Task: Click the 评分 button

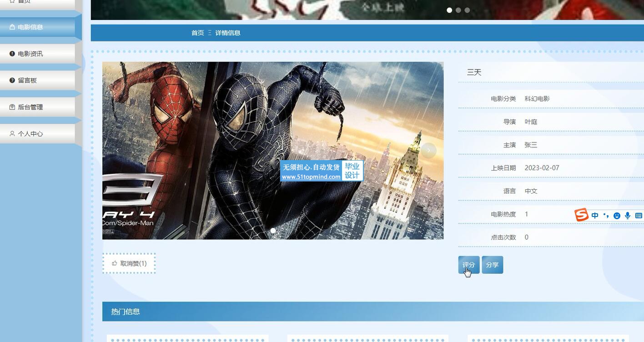Action: pos(469,265)
